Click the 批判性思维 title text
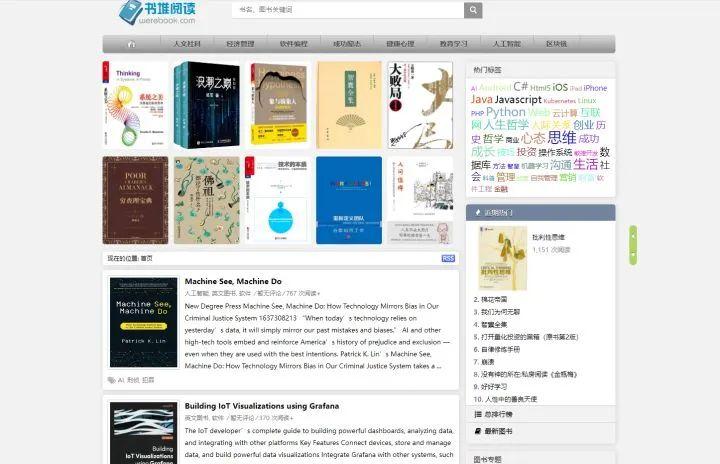Screen dimensions: 720x464 click(548, 238)
